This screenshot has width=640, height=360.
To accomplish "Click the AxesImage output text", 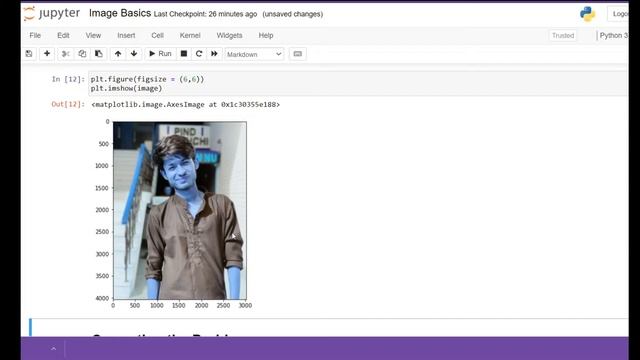I will 186,104.
